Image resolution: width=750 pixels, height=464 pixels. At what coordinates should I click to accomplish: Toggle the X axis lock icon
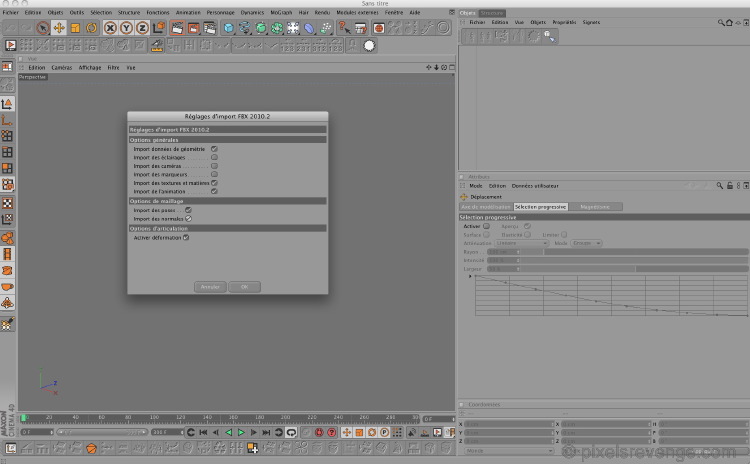coord(110,28)
